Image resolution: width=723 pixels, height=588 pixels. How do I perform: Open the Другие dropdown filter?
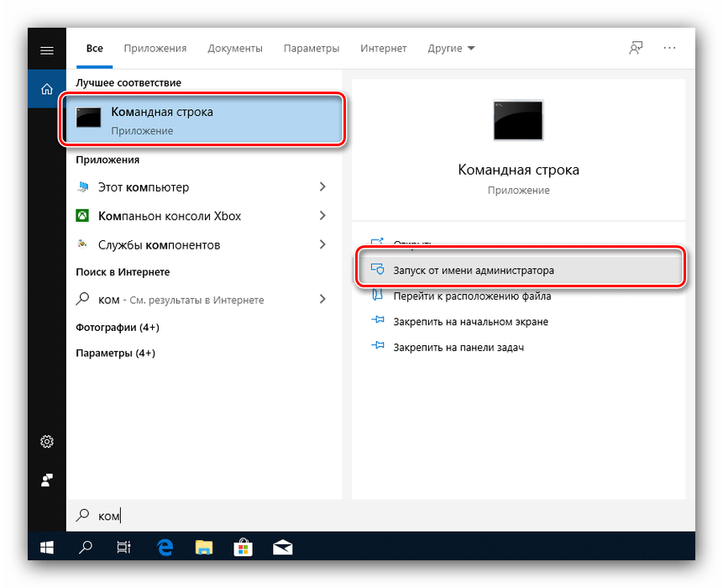click(451, 49)
